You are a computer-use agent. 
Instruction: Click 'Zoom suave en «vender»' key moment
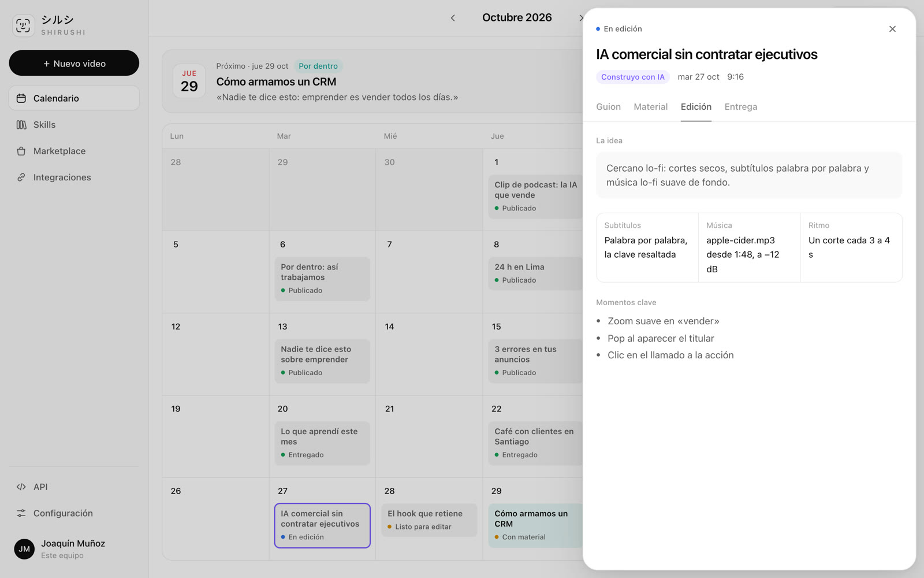tap(663, 321)
